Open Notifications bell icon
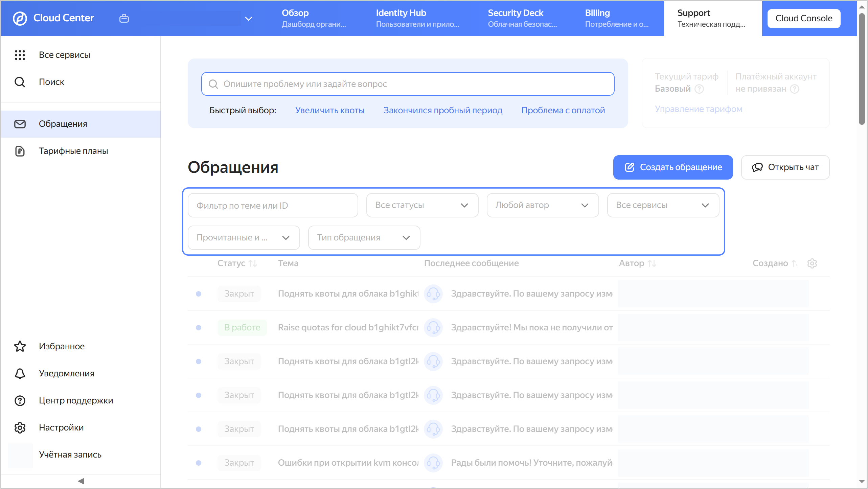The height and width of the screenshot is (489, 868). point(20,373)
